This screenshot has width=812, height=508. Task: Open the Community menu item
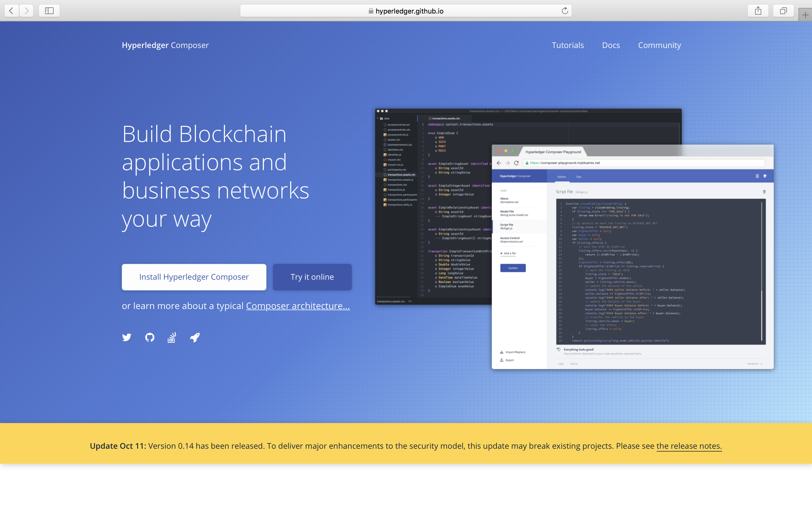[659, 45]
